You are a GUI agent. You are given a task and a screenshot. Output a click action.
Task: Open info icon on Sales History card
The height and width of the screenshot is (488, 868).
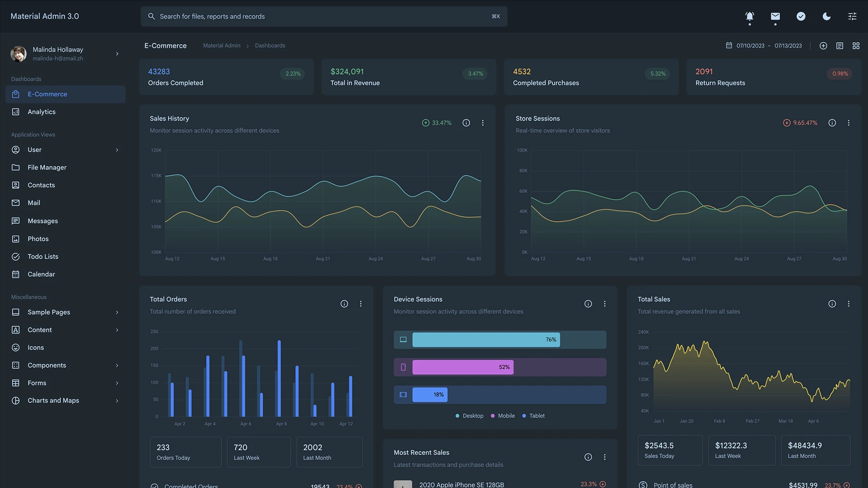[x=466, y=123]
